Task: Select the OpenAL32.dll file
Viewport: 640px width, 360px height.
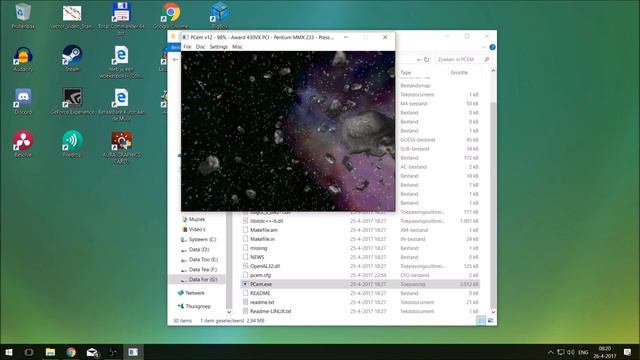Action: pyautogui.click(x=265, y=266)
